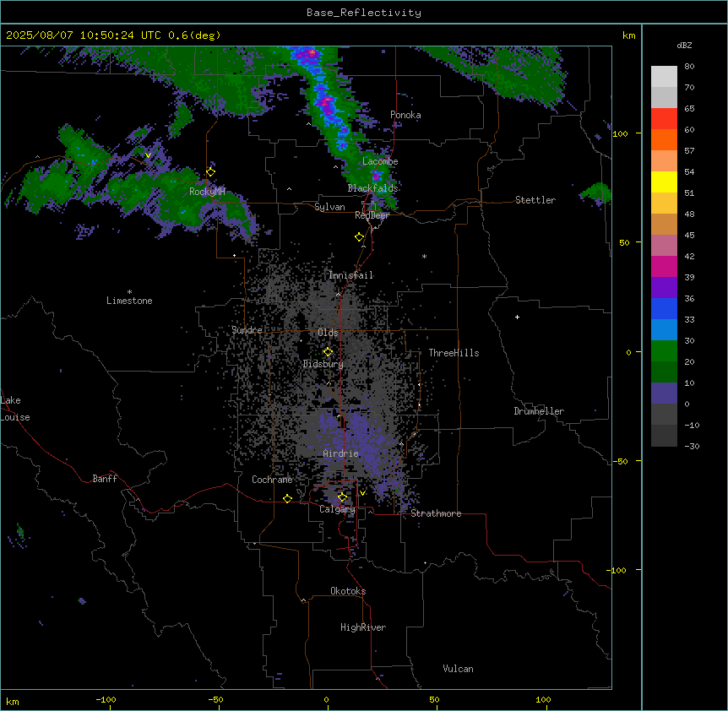Click the Calgary city label
728x711 pixels.
337,509
